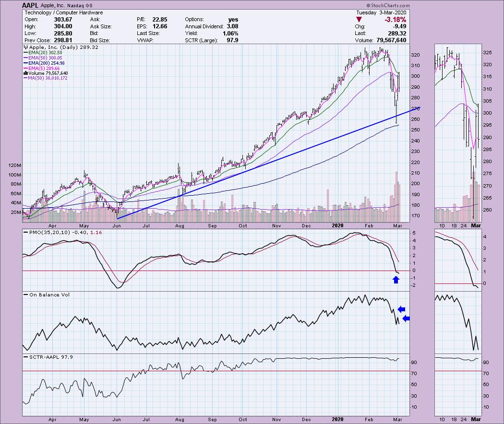This screenshot has height=424, width=504.
Task: Click the red down-triangle change indicator
Action: click(359, 20)
